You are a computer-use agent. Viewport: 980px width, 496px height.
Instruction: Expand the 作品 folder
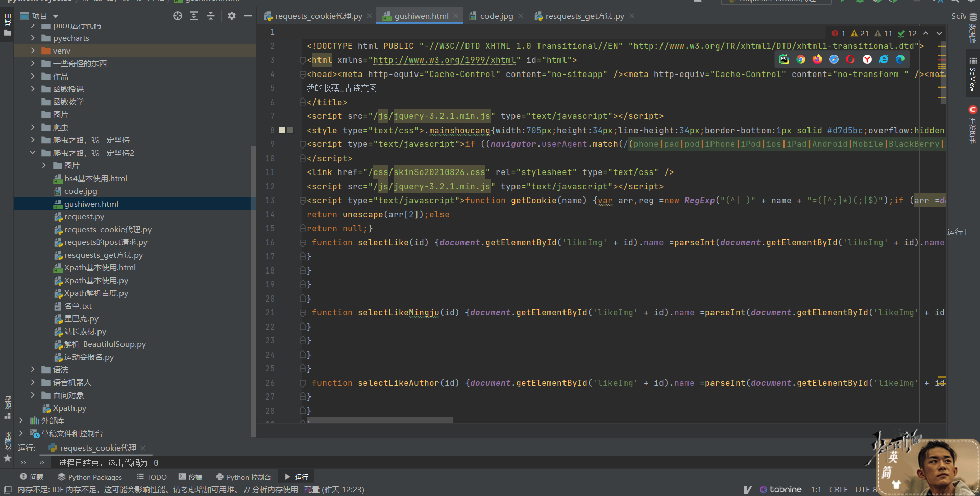coord(33,76)
